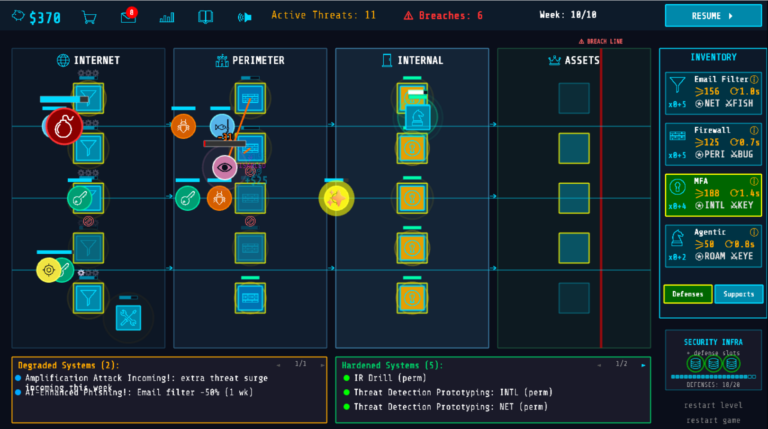768x429 pixels.
Task: Open the mail inbox with notification badge
Action: [x=129, y=16]
